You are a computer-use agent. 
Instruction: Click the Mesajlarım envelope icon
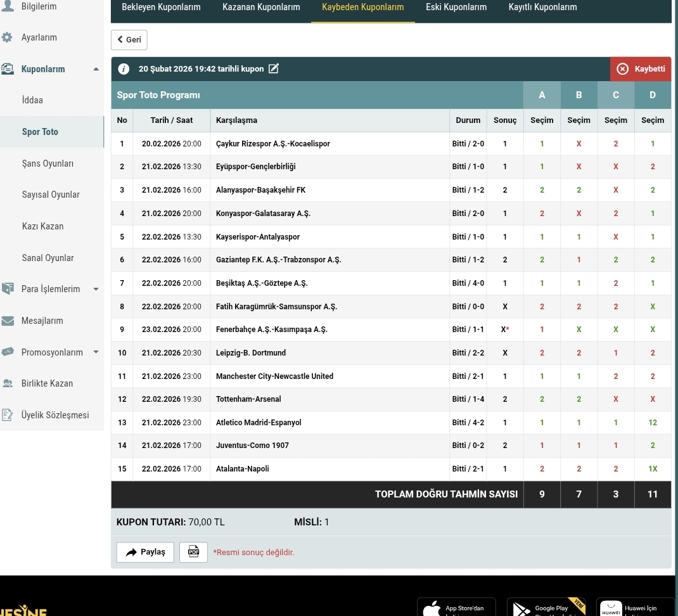8,321
